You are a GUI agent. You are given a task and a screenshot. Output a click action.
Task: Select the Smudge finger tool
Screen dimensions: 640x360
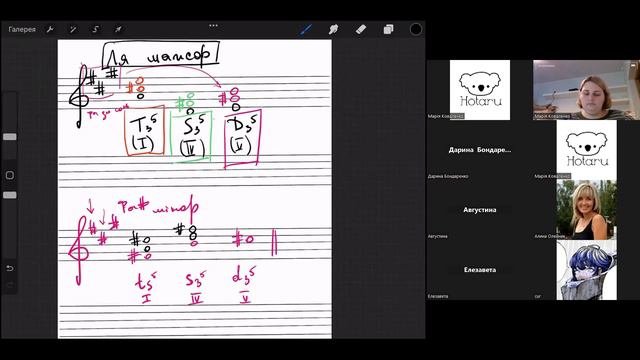tap(333, 29)
